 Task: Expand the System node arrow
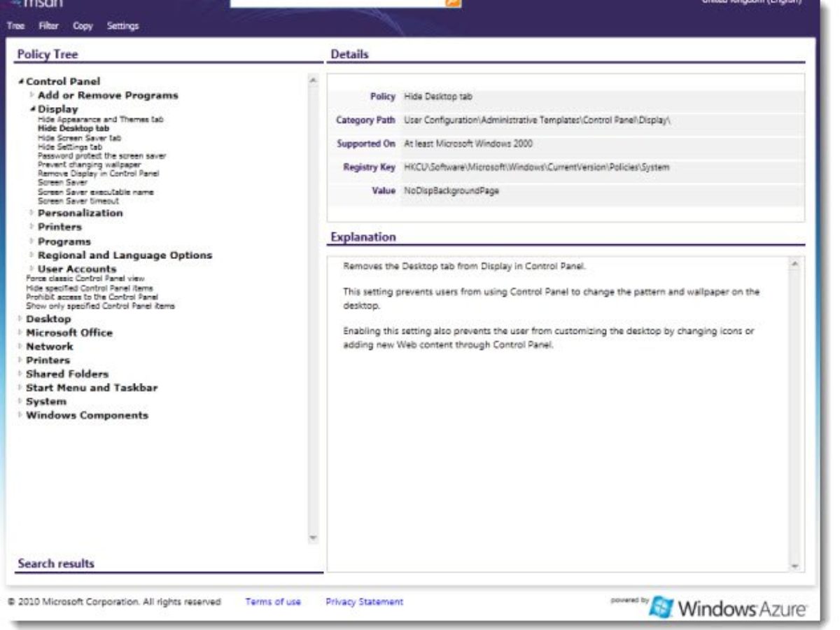[x=21, y=401]
